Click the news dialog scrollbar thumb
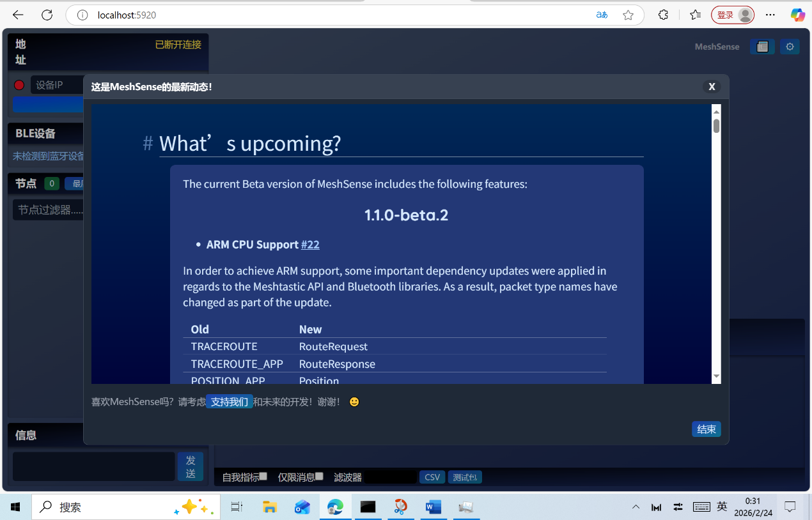Screen dimensions: 812x520 tap(717, 126)
